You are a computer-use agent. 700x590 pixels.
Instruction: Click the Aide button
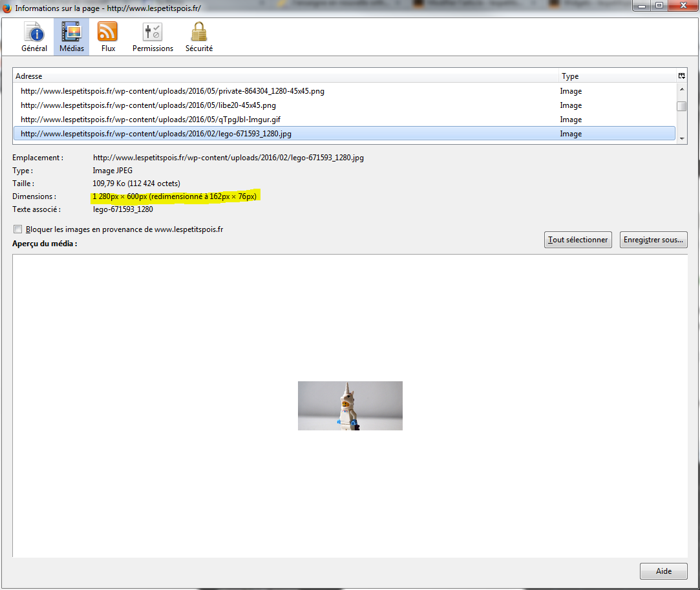[664, 571]
